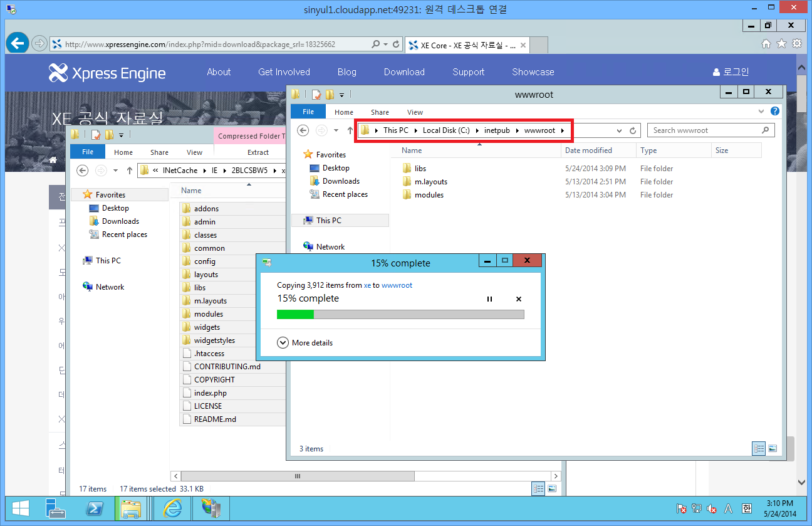The height and width of the screenshot is (526, 812).
Task: Open Download site link
Action: (x=404, y=72)
